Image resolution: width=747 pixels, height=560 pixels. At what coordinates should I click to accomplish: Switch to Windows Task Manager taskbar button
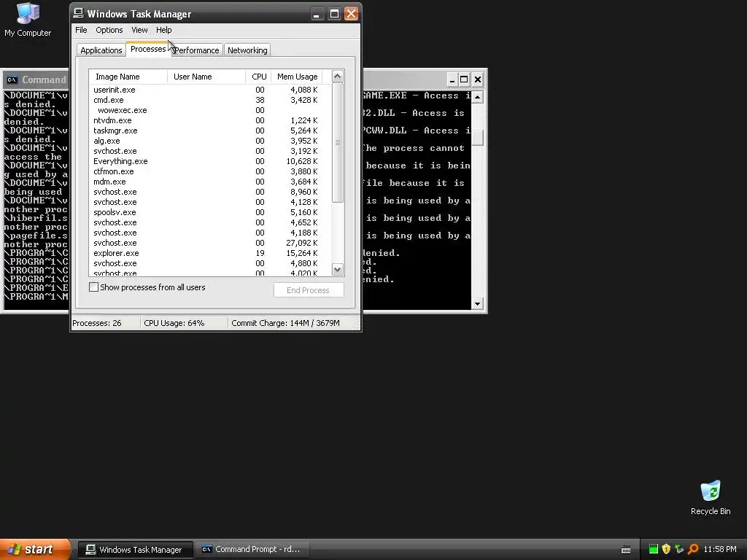point(135,550)
